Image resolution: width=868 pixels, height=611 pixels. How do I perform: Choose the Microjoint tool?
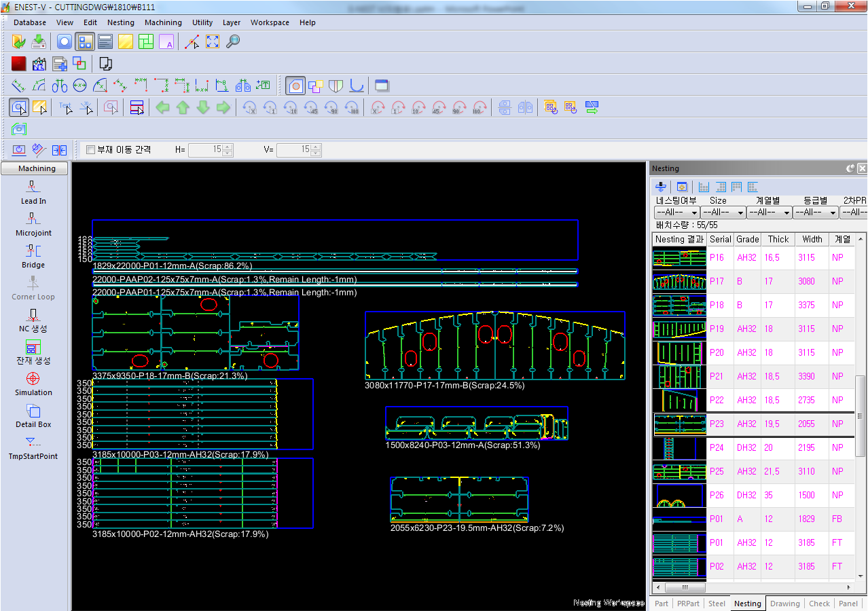point(33,224)
